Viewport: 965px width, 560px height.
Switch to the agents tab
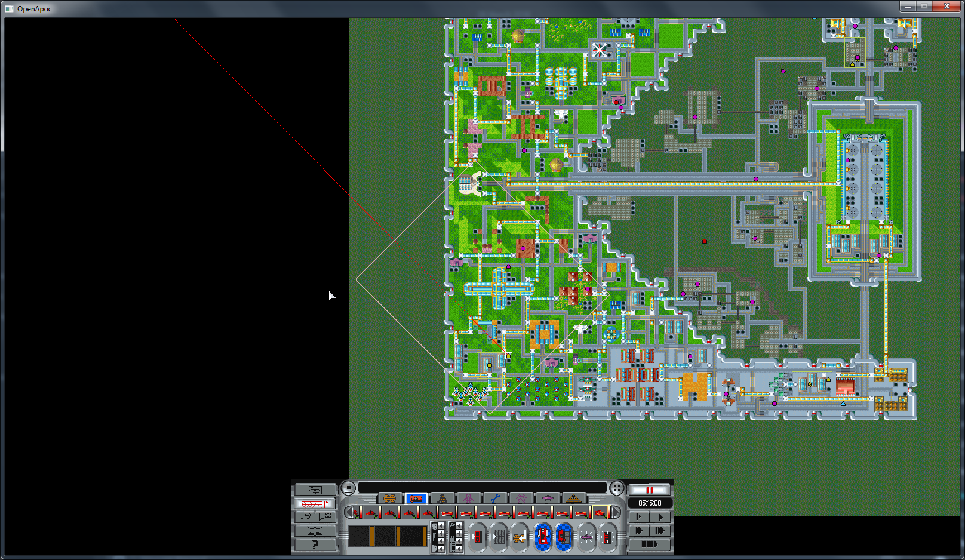[442, 499]
